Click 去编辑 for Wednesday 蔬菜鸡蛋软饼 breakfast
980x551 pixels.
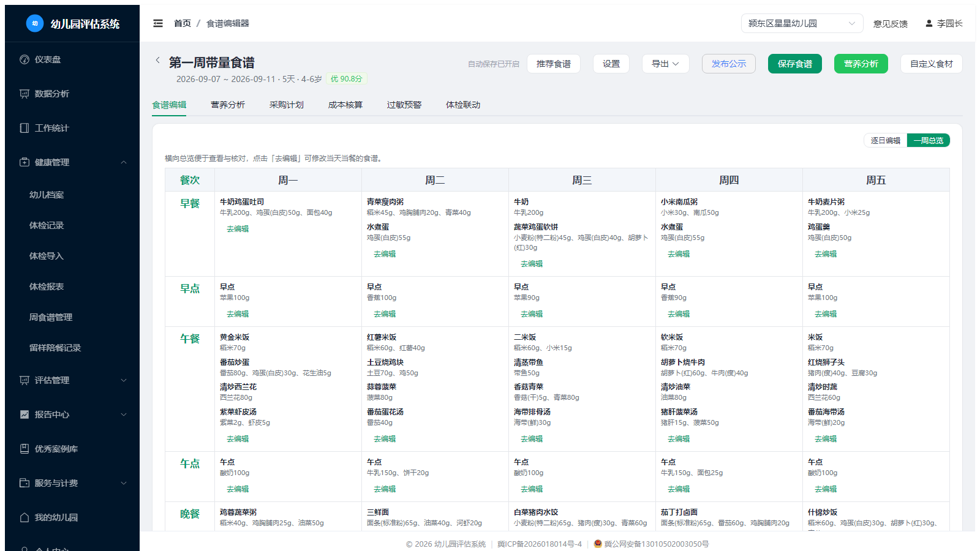pyautogui.click(x=532, y=264)
